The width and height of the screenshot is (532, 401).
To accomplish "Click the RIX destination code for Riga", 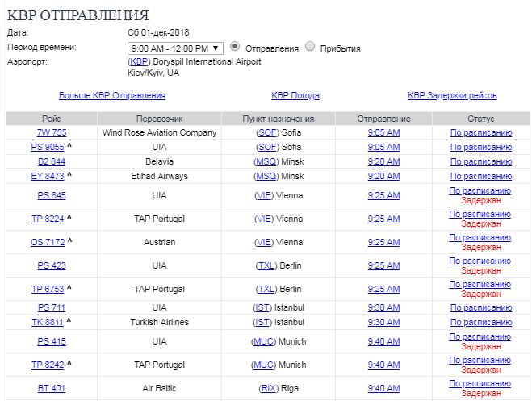I will coord(268,388).
